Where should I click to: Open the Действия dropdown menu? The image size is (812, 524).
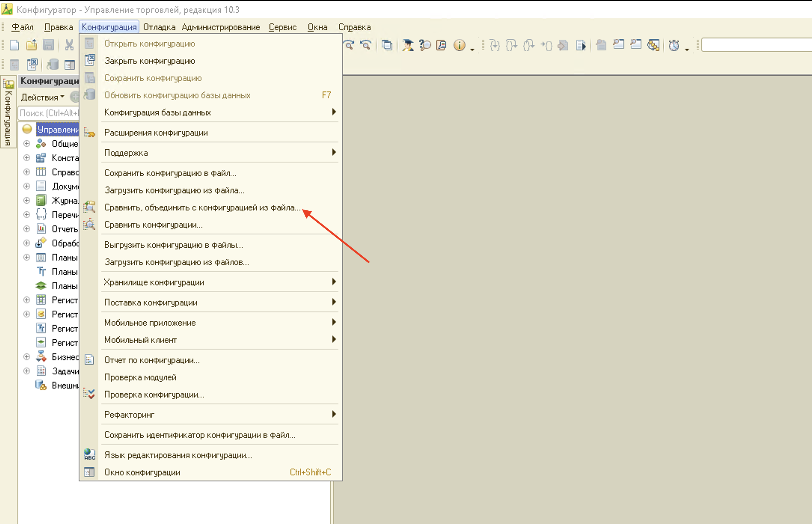[x=42, y=97]
